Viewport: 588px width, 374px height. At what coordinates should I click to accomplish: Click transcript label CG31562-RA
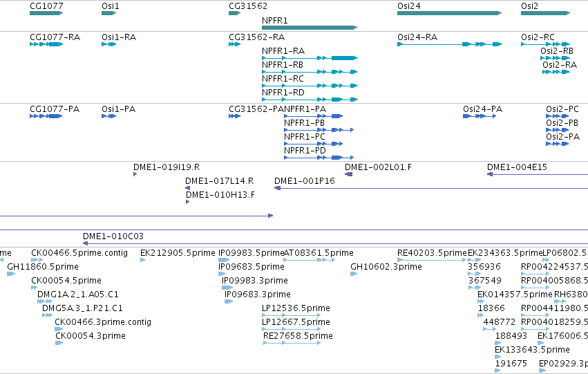(x=257, y=37)
